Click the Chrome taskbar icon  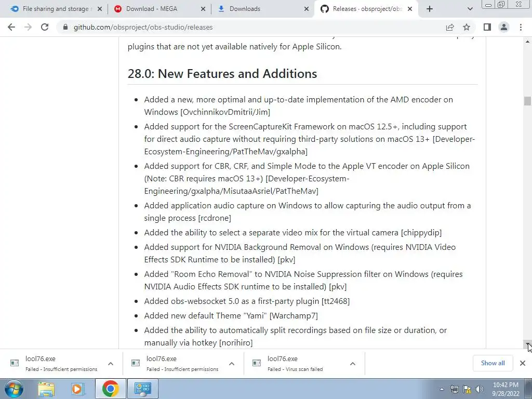[110, 389]
